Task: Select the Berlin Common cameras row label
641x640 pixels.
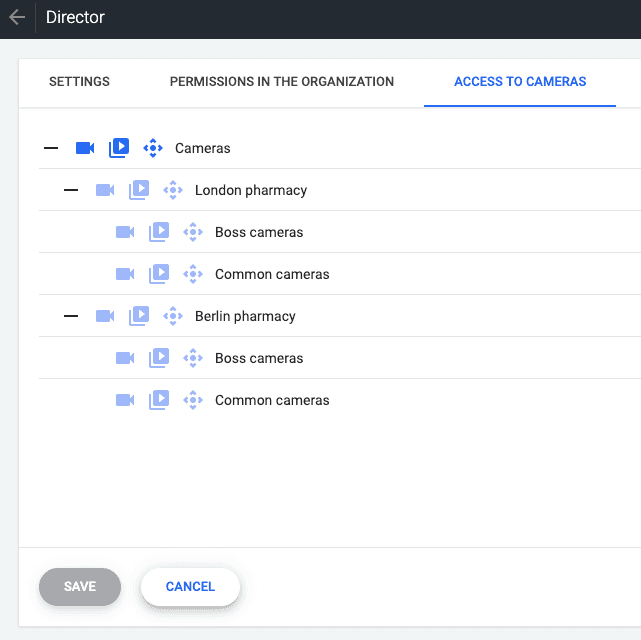Action: [272, 400]
